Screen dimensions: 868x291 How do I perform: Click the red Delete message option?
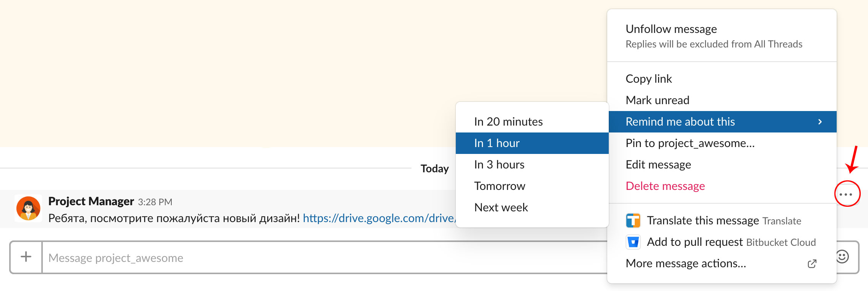pyautogui.click(x=665, y=186)
